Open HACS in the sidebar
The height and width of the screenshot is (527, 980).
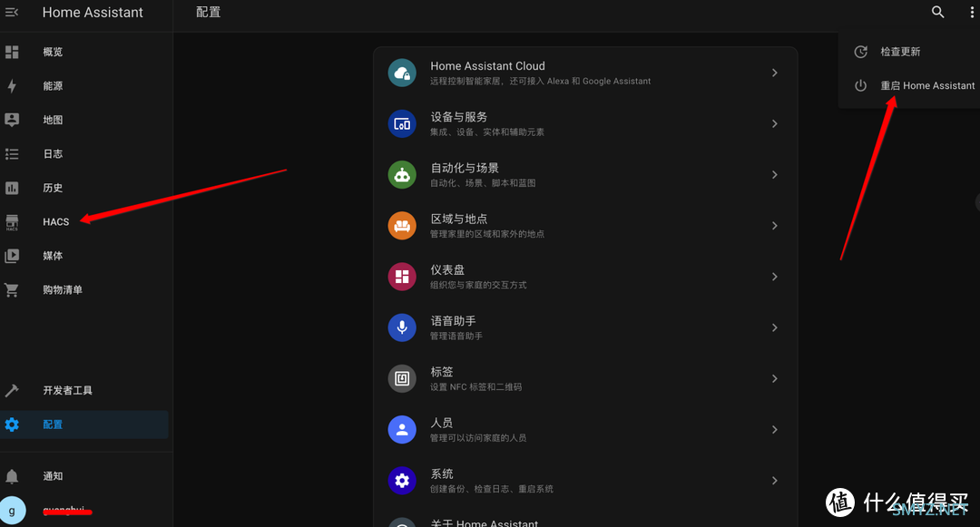85,221
